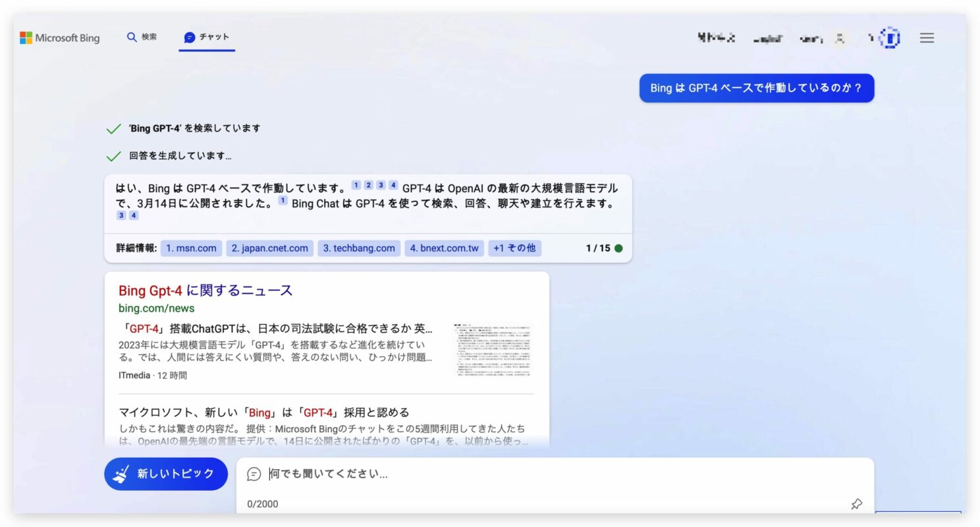Open the user profile avatar
980x527 pixels.
click(x=890, y=38)
